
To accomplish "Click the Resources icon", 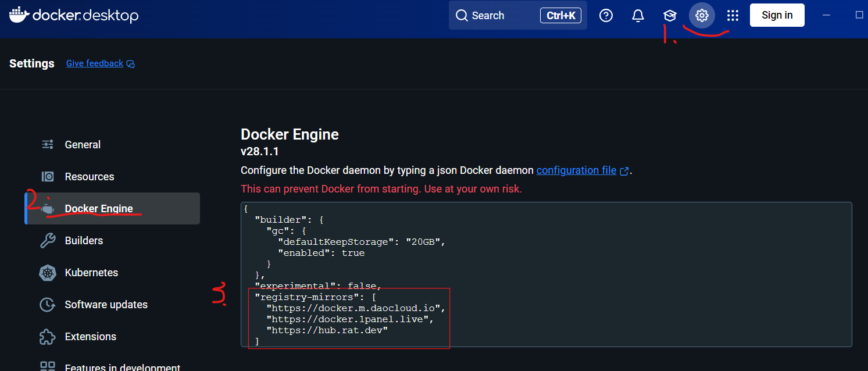I will [x=48, y=177].
